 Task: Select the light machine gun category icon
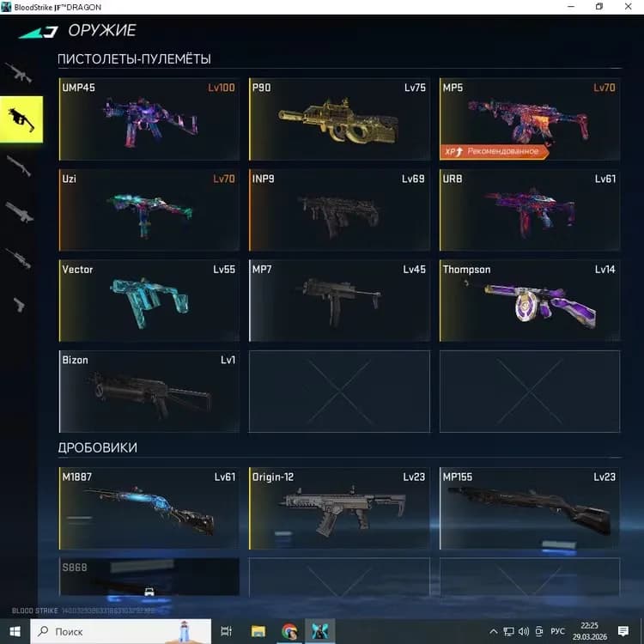point(19,212)
